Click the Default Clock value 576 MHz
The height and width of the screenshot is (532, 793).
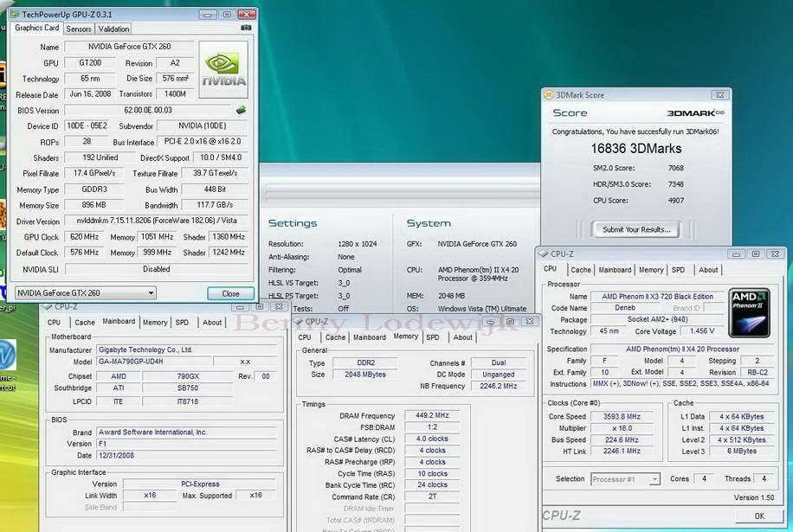(85, 252)
